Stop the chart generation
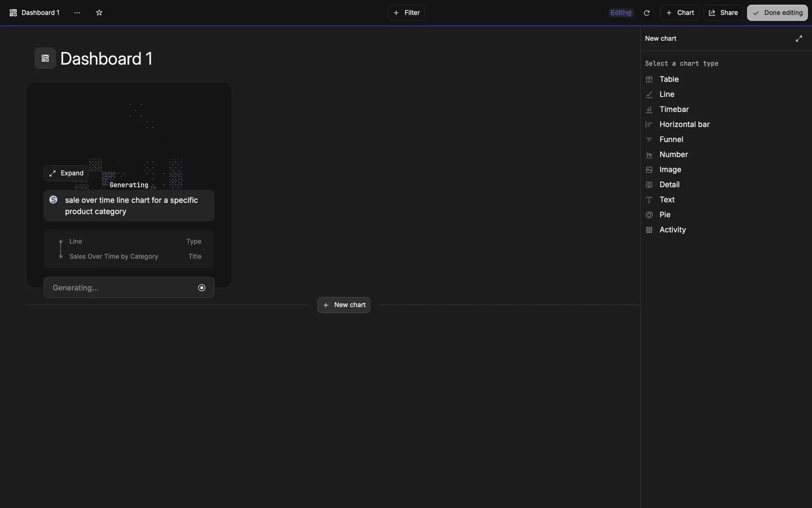Image resolution: width=812 pixels, height=508 pixels. coord(202,288)
